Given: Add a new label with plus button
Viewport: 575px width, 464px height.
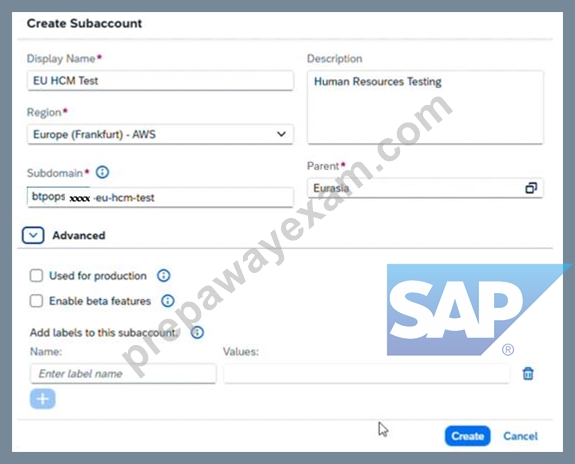Looking at the screenshot, I should coord(43,399).
